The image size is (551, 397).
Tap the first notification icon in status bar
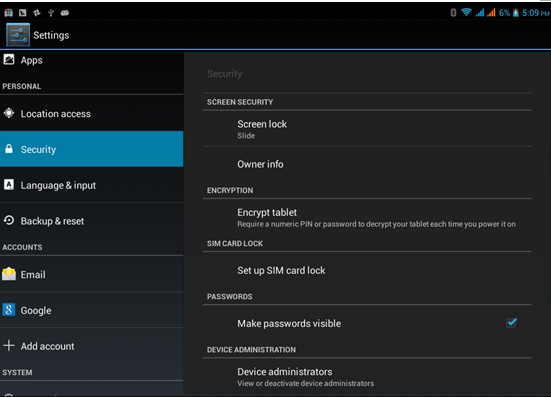pos(8,13)
